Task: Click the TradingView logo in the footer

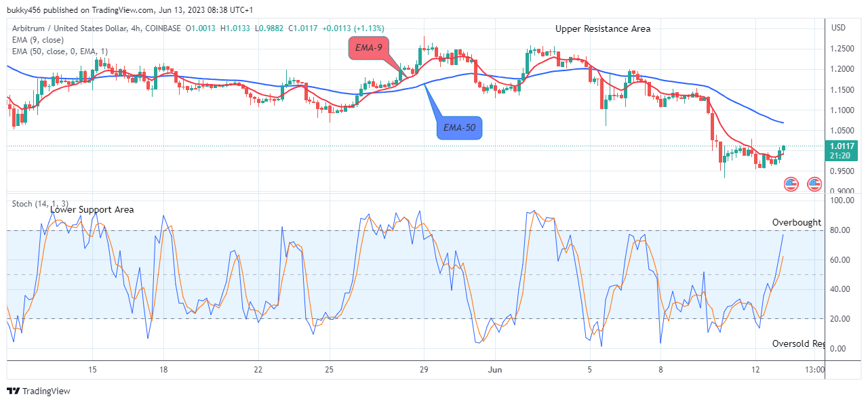Action: [x=39, y=391]
